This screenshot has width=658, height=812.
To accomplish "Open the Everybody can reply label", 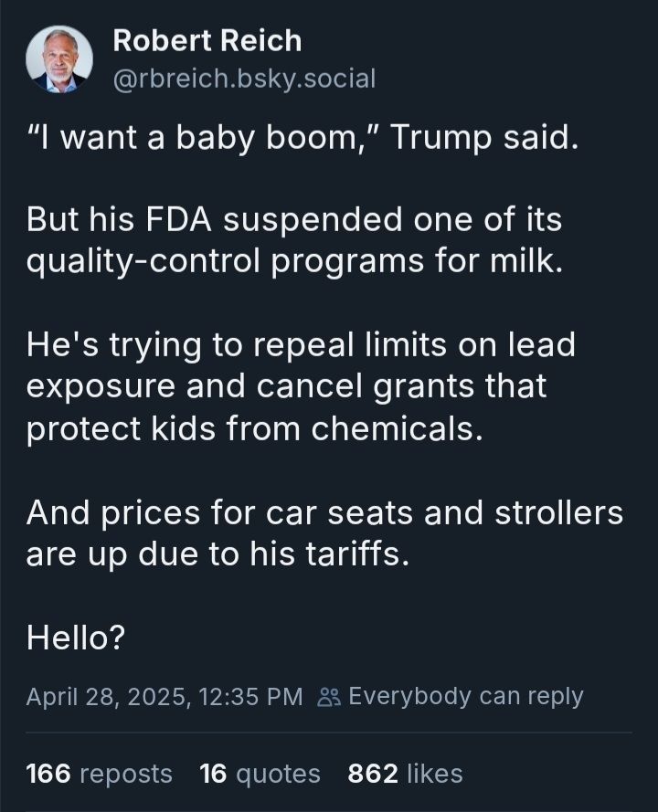I will click(466, 696).
